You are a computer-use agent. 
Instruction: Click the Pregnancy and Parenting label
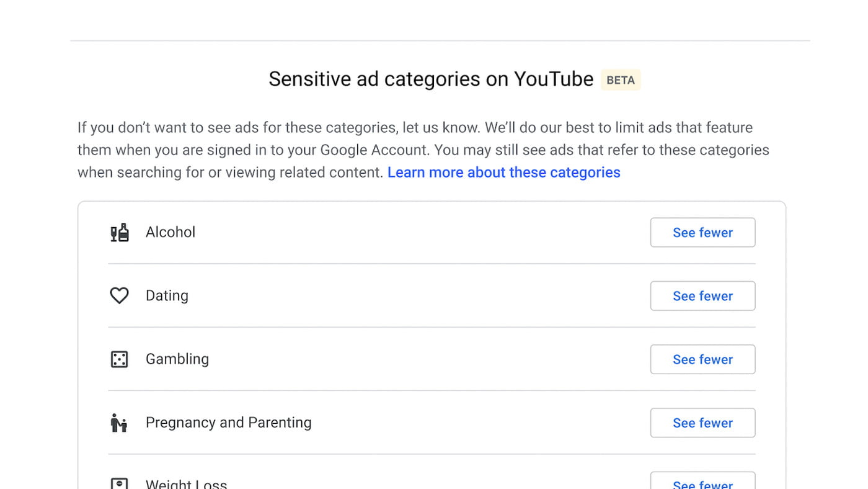coord(228,422)
